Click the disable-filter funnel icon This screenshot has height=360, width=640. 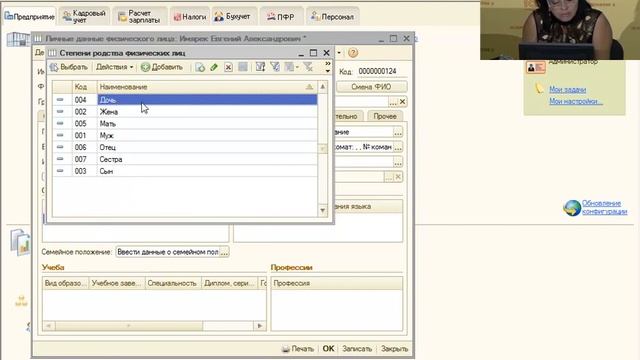[x=308, y=67]
